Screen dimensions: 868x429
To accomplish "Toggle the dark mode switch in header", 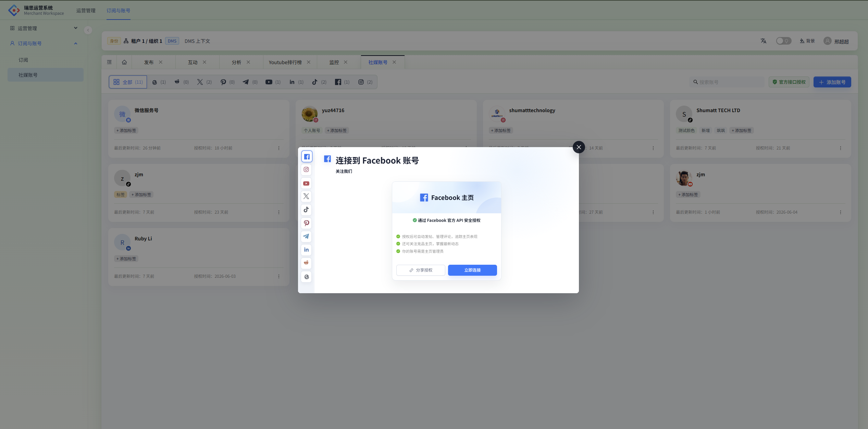I will 784,41.
